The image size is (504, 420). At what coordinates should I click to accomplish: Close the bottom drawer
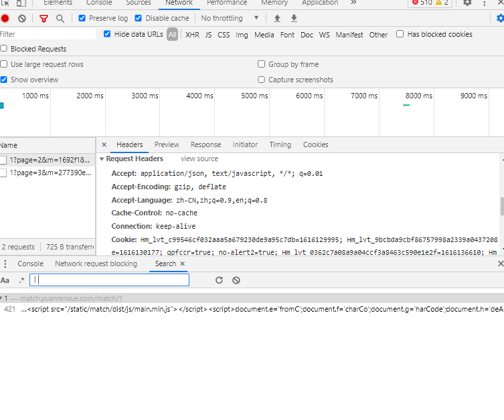coord(501,264)
